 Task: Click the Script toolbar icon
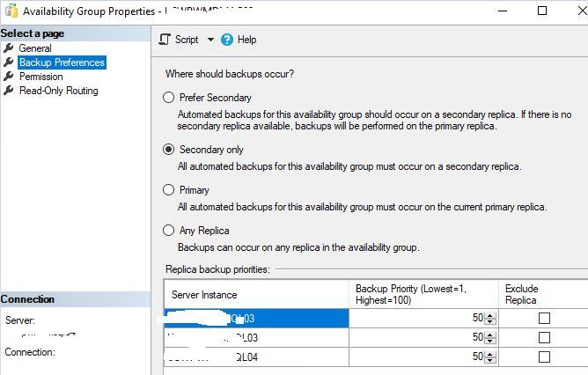tap(165, 40)
